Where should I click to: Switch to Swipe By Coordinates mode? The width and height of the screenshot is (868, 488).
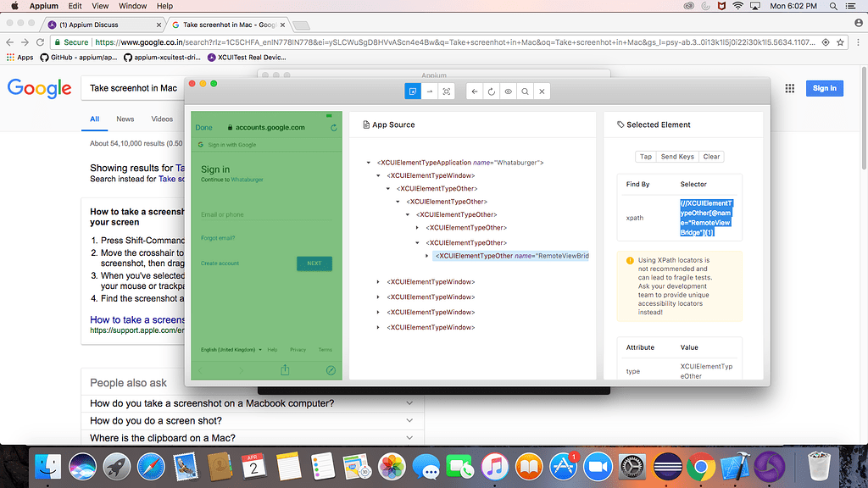430,91
